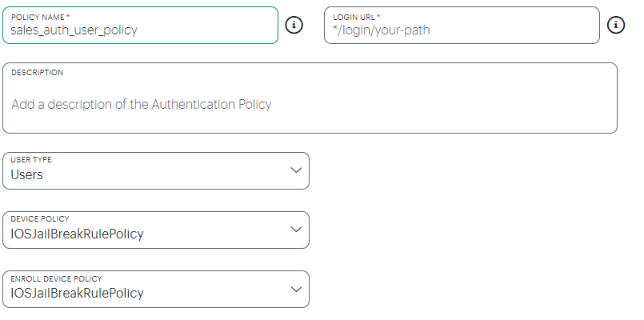Click the Authentication Policy description placeholder

pyautogui.click(x=142, y=104)
